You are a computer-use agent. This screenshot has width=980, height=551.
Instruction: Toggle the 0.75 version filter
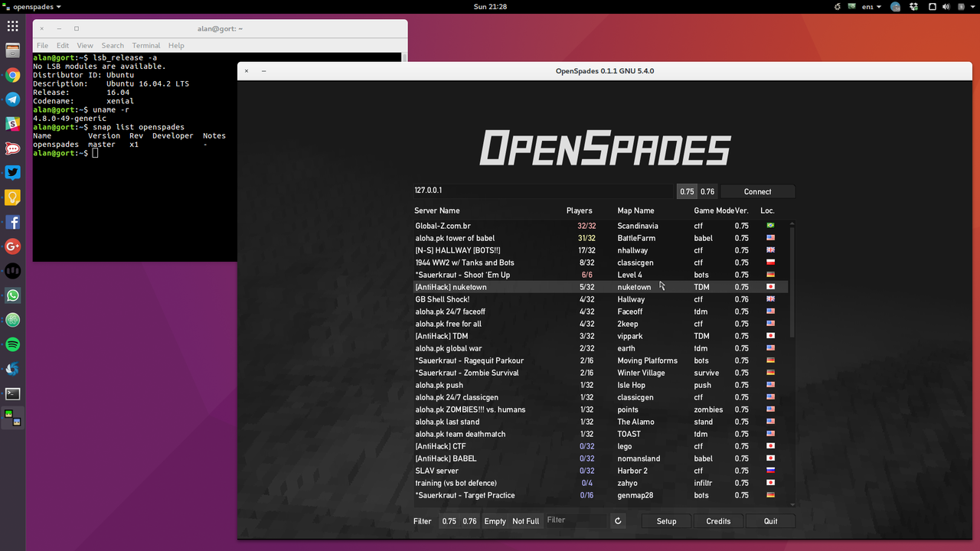click(x=449, y=521)
